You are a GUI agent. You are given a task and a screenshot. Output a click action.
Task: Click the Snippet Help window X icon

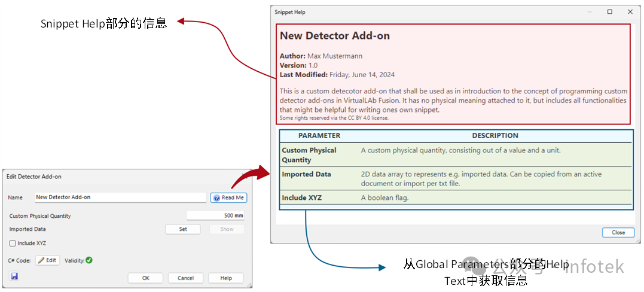pyautogui.click(x=630, y=12)
